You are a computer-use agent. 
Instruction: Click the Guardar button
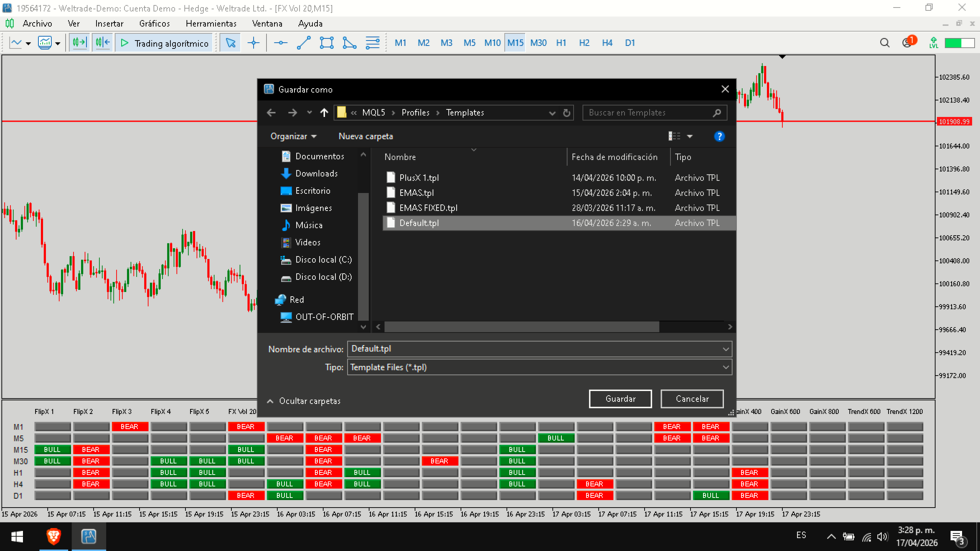click(620, 399)
